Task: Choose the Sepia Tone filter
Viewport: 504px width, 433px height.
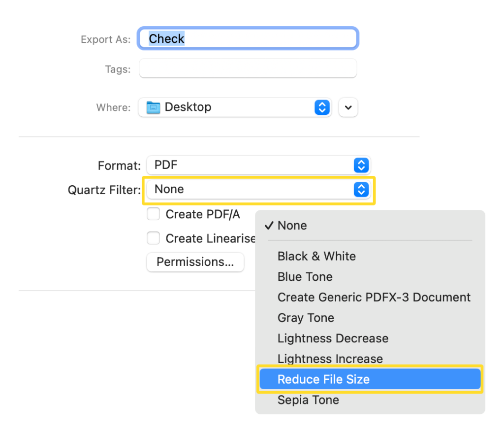Action: pyautogui.click(x=308, y=400)
